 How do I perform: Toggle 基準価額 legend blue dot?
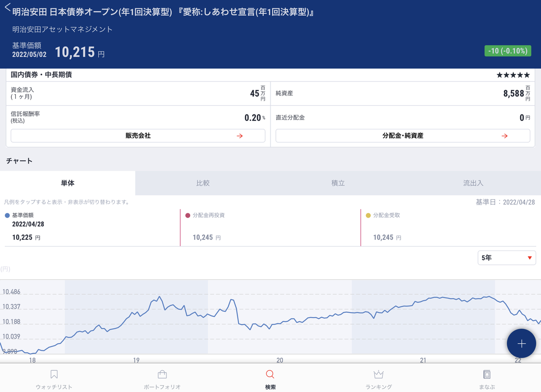click(7, 215)
